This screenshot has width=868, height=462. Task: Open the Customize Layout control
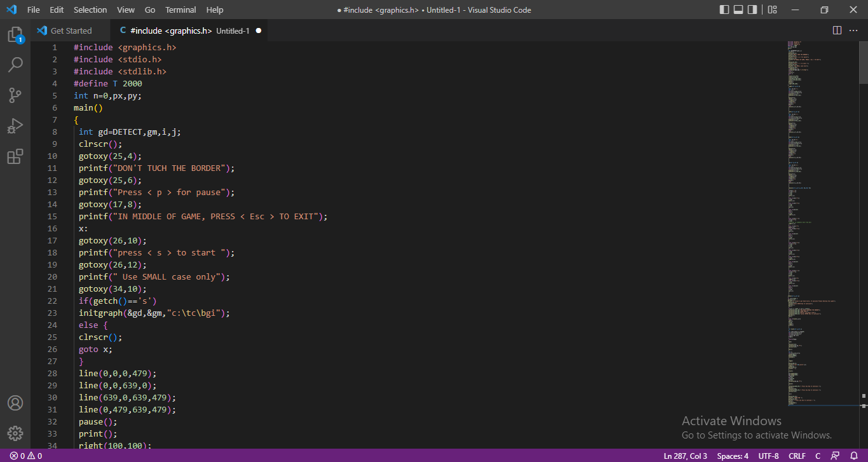(772, 10)
